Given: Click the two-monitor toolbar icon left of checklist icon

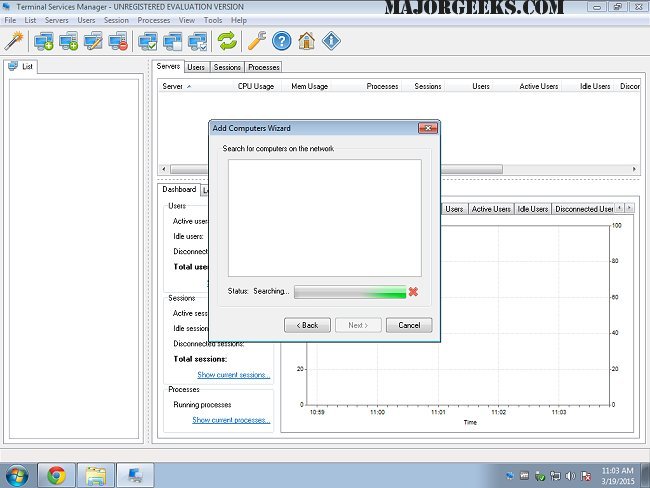Looking at the screenshot, I should [172, 41].
